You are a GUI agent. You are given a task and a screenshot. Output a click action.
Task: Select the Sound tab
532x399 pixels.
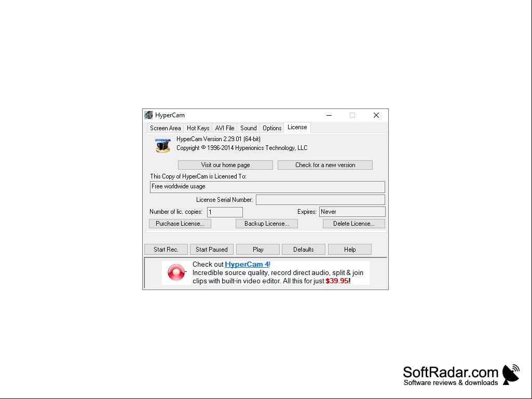(249, 128)
